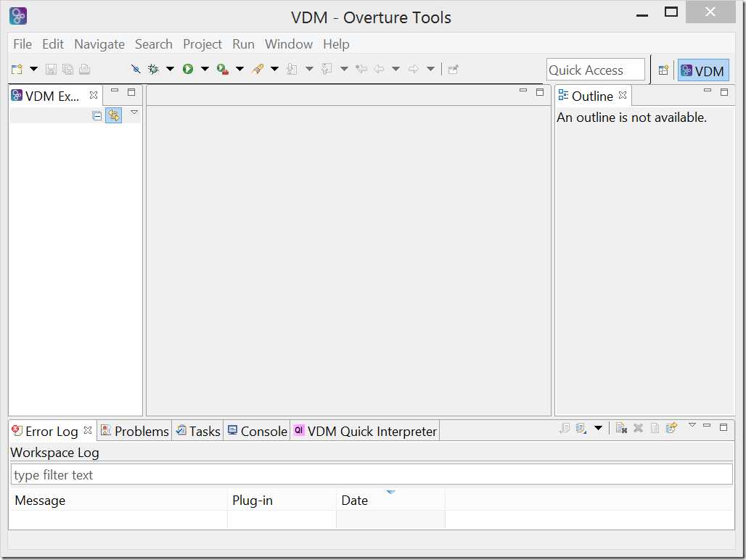This screenshot has height=560, width=746.
Task: Click the Clear Log Viewer icon
Action: click(621, 428)
